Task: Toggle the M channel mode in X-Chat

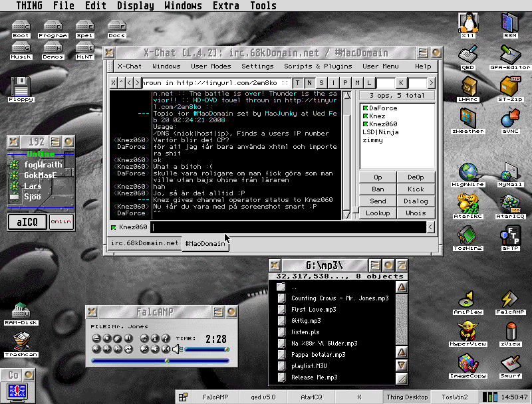Action: pyautogui.click(x=357, y=82)
